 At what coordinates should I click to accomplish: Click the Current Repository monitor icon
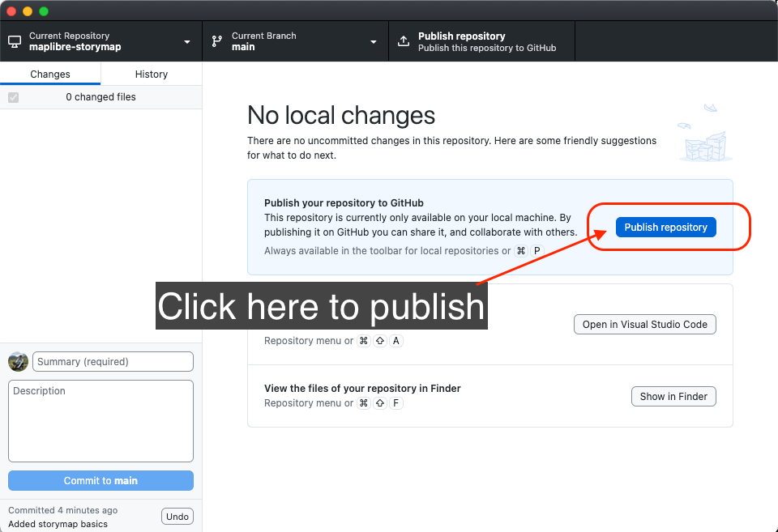(x=15, y=41)
